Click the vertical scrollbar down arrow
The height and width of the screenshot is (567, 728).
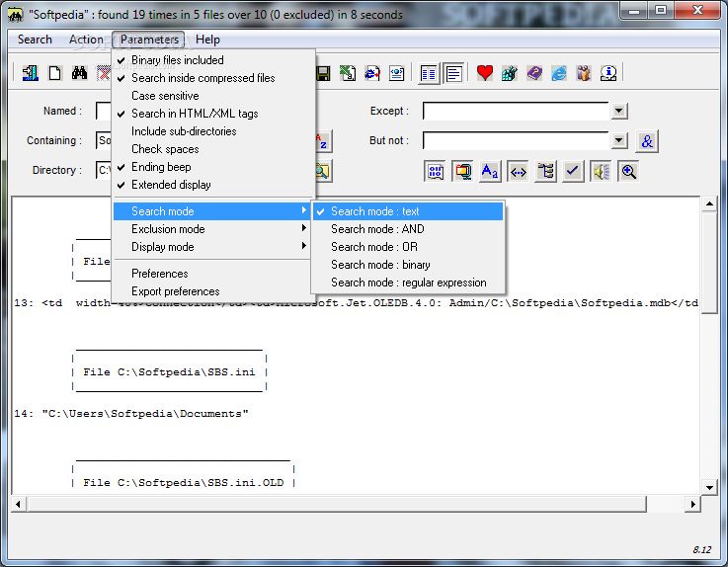(709, 487)
